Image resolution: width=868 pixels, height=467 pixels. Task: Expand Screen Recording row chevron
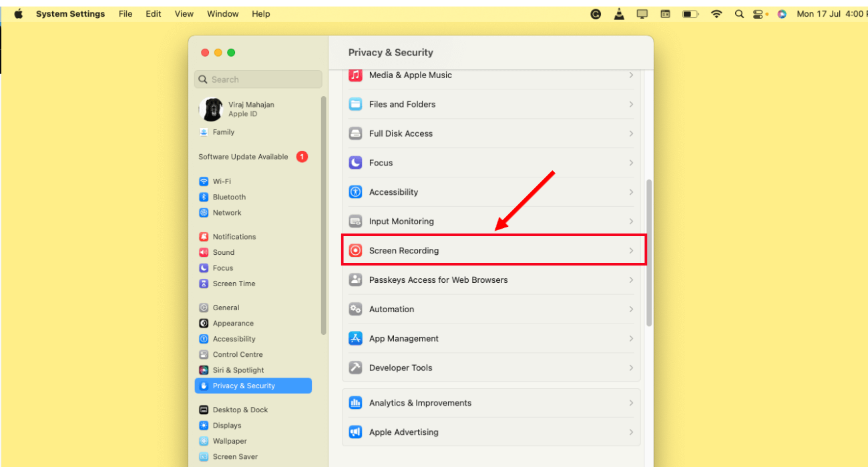[x=631, y=251]
